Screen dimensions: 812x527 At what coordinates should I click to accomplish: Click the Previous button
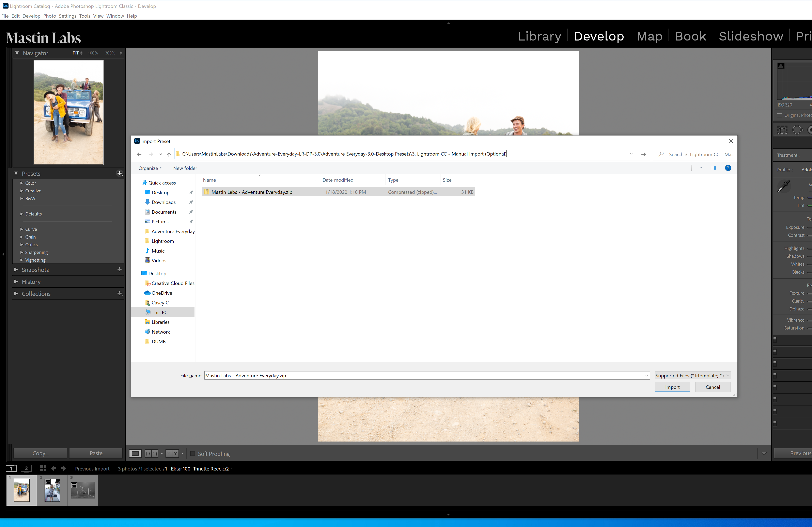pyautogui.click(x=793, y=453)
